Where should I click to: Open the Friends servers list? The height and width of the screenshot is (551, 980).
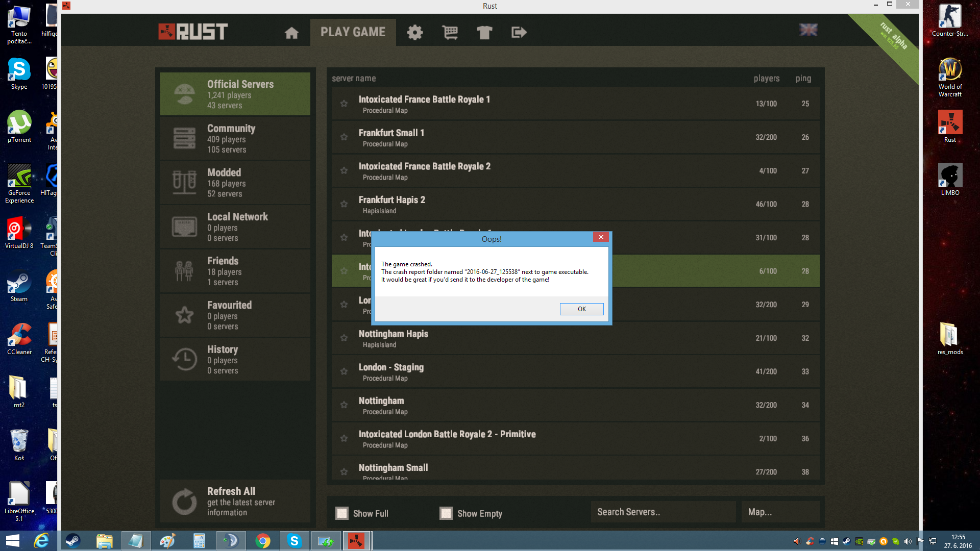click(x=235, y=271)
